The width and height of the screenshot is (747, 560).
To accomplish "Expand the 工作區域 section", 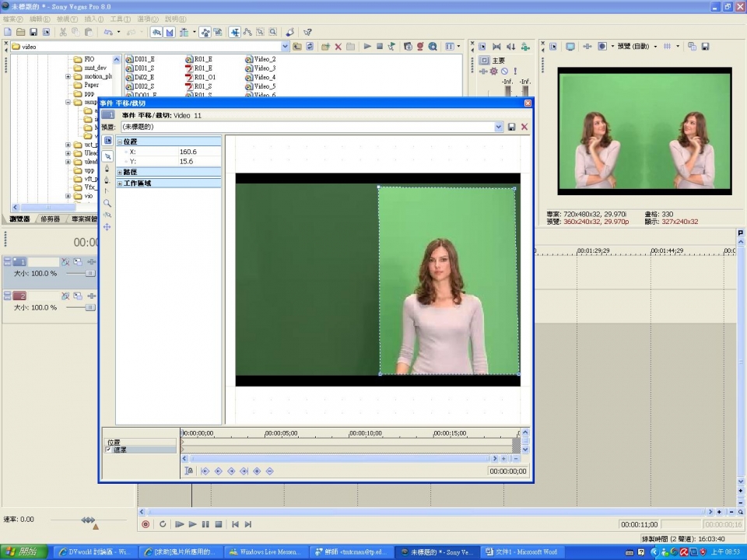I will pos(121,183).
